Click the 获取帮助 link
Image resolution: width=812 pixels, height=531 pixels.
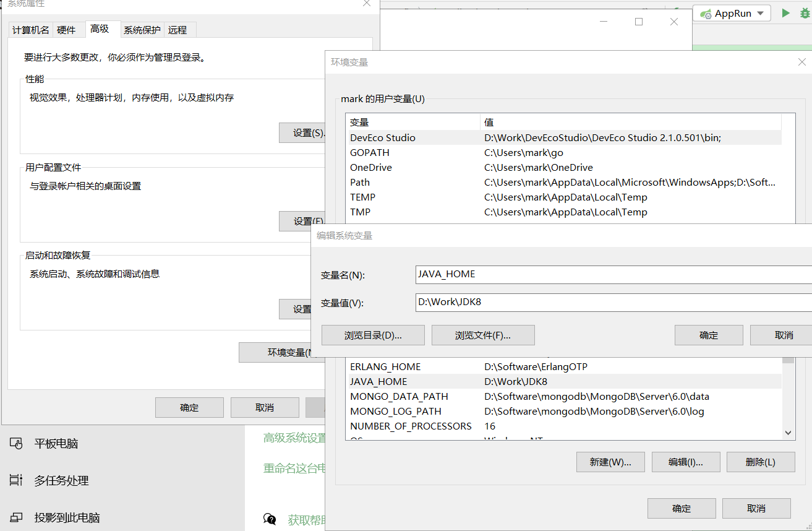(307, 520)
